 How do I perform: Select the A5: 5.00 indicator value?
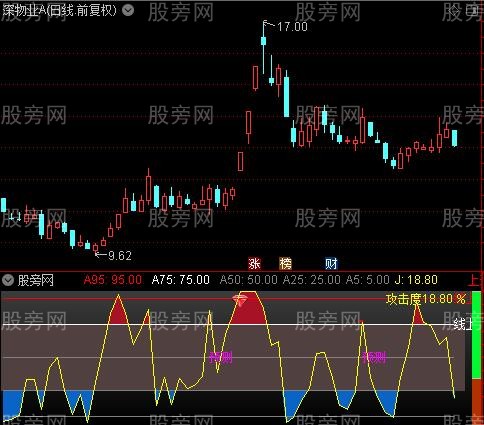coord(368,280)
